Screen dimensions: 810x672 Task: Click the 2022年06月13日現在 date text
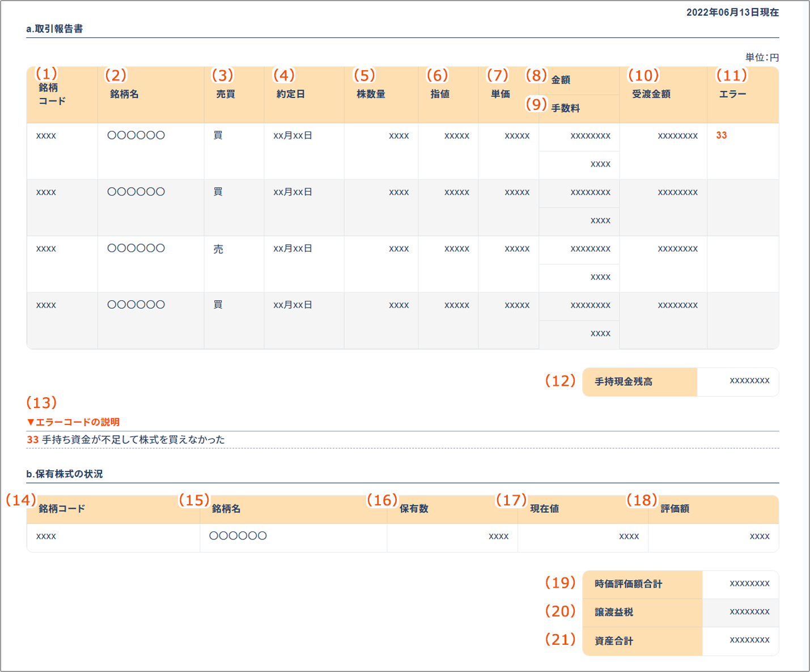coord(732,12)
